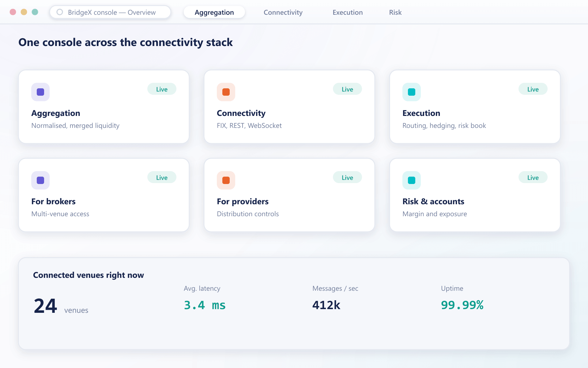Click 'Multi-venue access' description
The width and height of the screenshot is (588, 368).
click(x=60, y=214)
